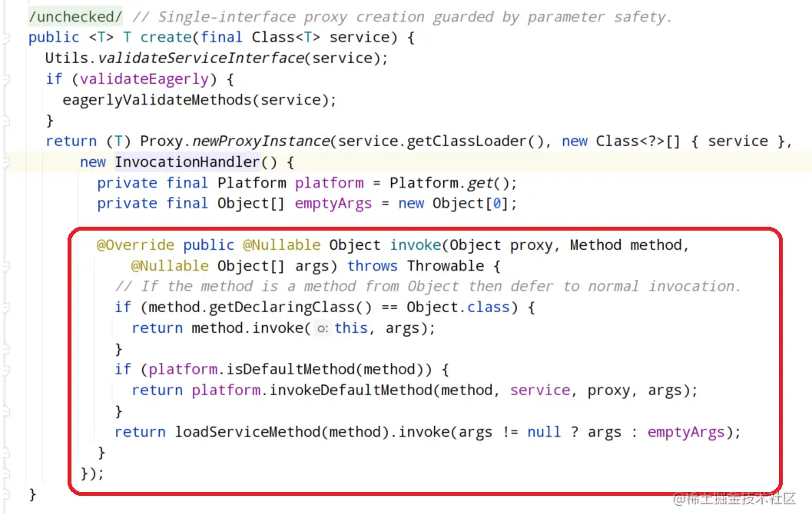This screenshot has height=522, width=812.
Task: Click the highlighted 'InvocationHandler' type
Action: click(187, 162)
